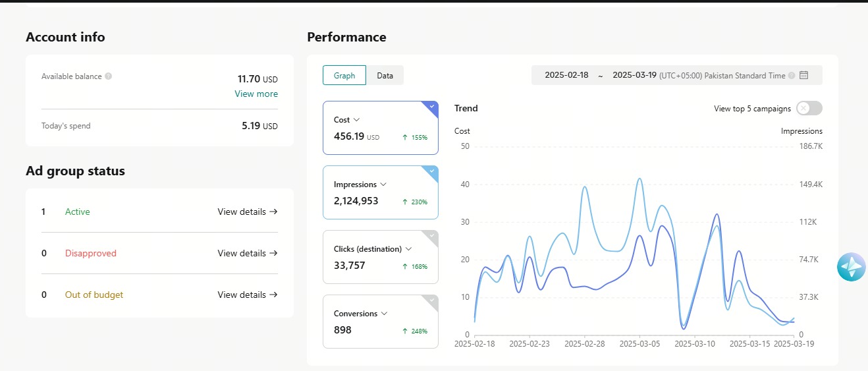Viewport: 868px width, 371px height.
Task: Open the calendar date picker icon
Action: [803, 75]
